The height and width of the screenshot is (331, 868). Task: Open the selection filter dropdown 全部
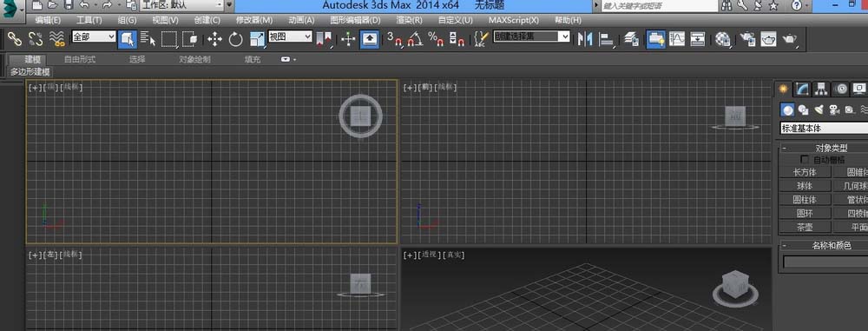coord(94,36)
